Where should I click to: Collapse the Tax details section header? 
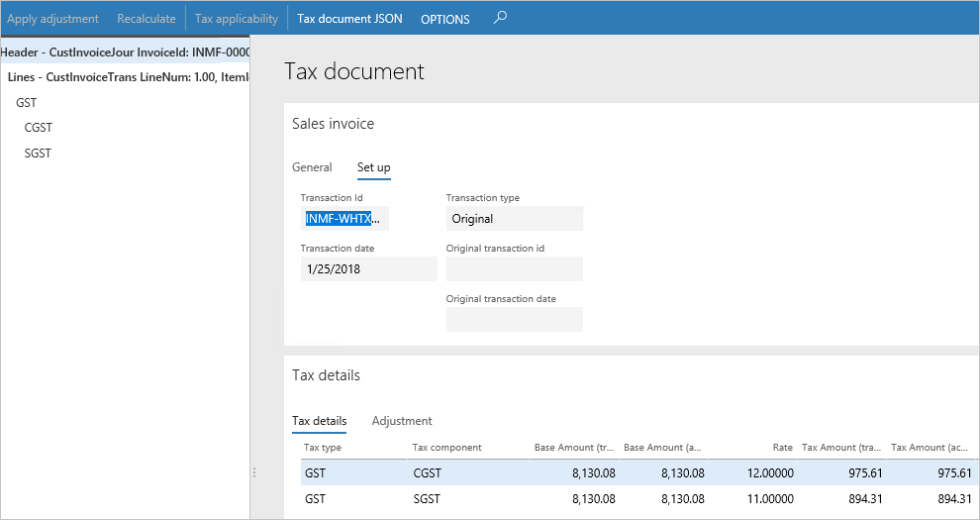tap(326, 375)
